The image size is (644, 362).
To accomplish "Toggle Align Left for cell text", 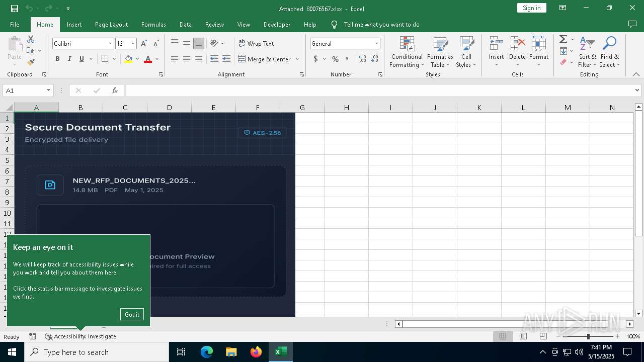I will tap(175, 59).
